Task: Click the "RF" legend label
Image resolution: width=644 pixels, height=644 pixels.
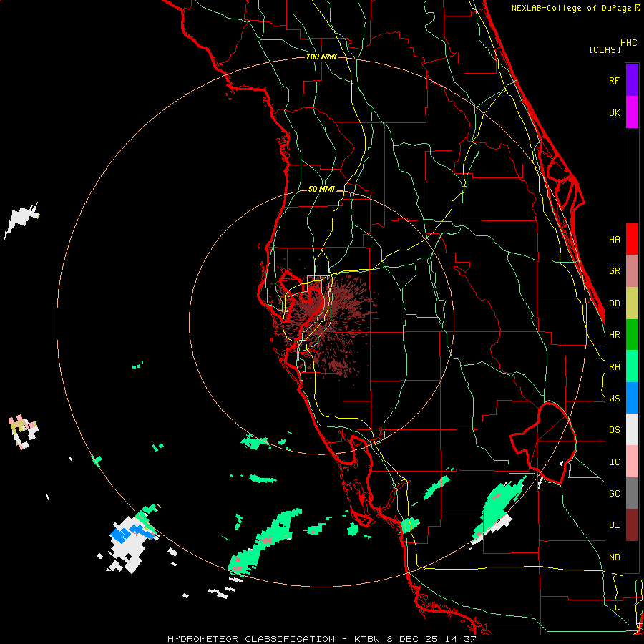Action: pyautogui.click(x=614, y=80)
